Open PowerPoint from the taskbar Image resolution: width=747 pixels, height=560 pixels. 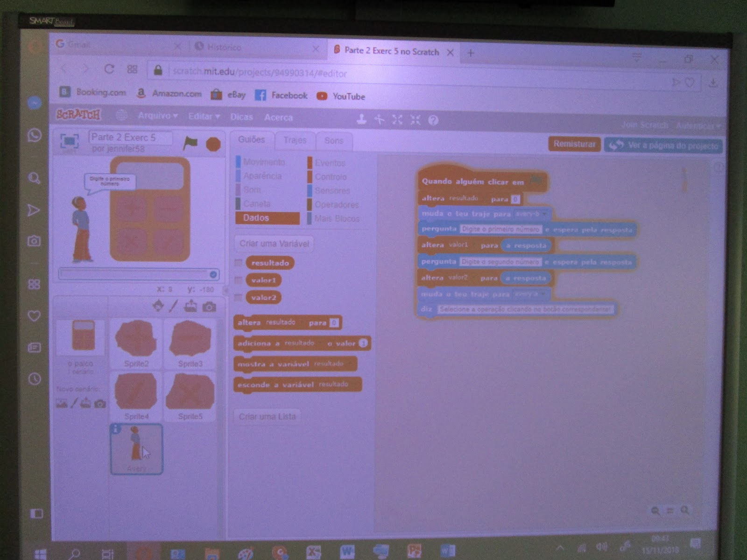click(414, 551)
